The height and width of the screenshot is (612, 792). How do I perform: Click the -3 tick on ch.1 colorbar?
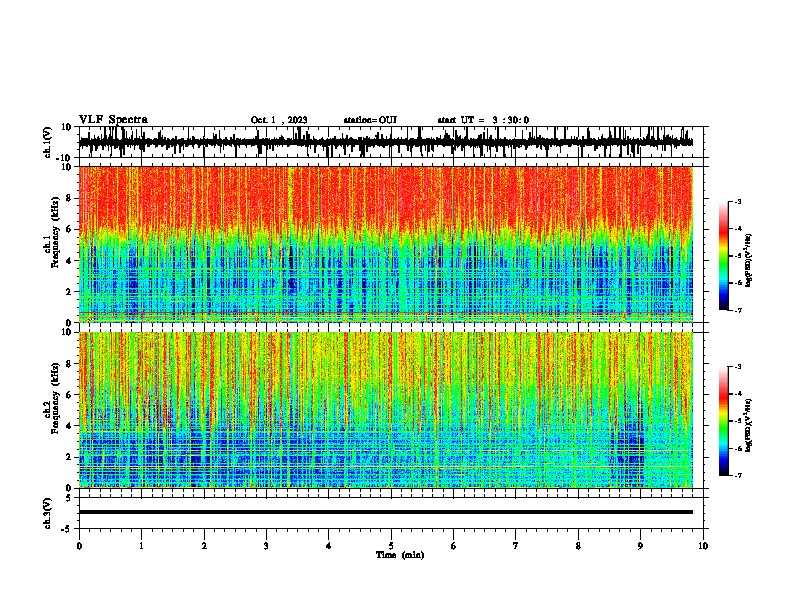point(738,201)
